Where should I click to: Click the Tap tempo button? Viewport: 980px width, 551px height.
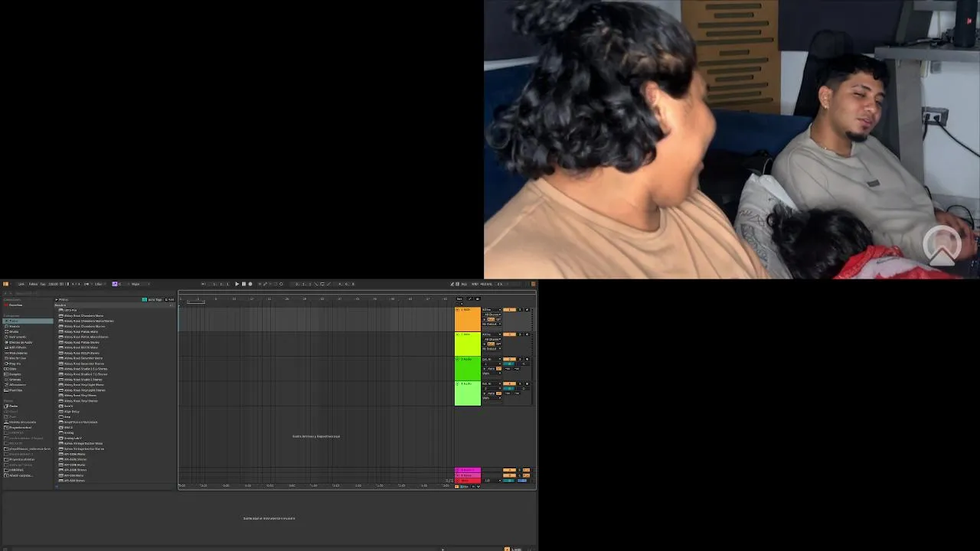(43, 284)
